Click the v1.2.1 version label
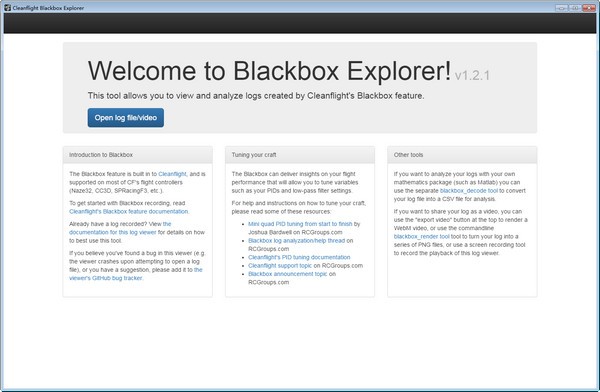Viewport: 600px width, 392px height. point(472,75)
